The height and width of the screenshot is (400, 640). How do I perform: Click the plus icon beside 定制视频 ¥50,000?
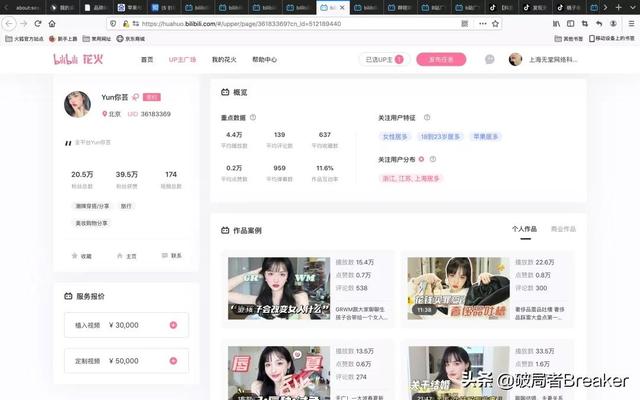(173, 360)
